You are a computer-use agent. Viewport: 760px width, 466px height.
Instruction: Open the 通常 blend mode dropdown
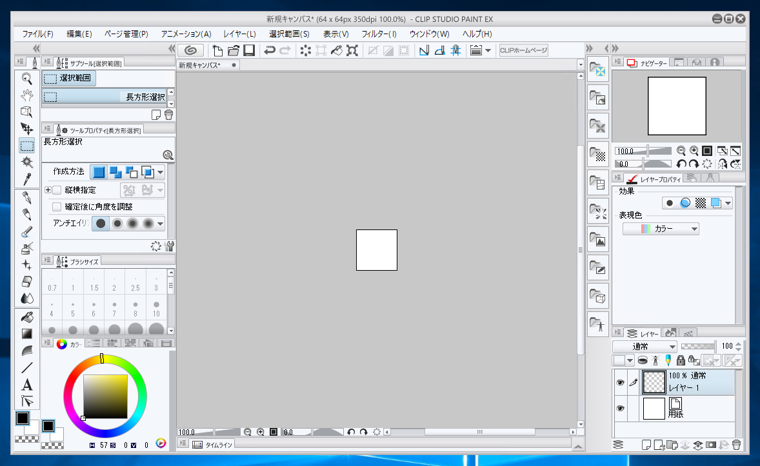[x=645, y=346]
